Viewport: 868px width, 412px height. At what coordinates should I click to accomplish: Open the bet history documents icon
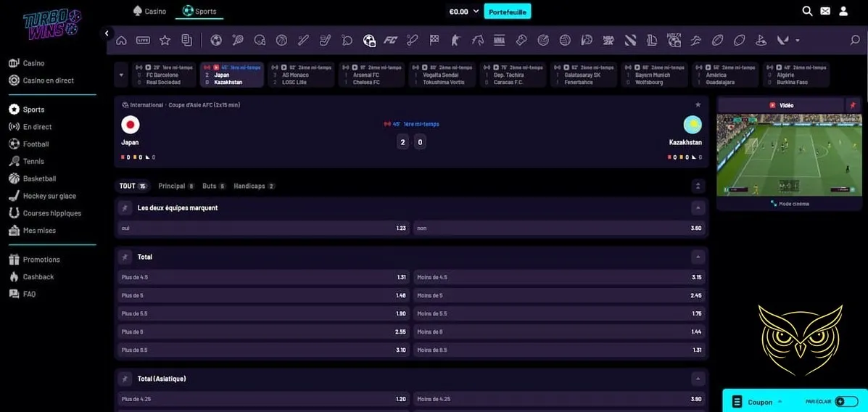[x=186, y=41]
